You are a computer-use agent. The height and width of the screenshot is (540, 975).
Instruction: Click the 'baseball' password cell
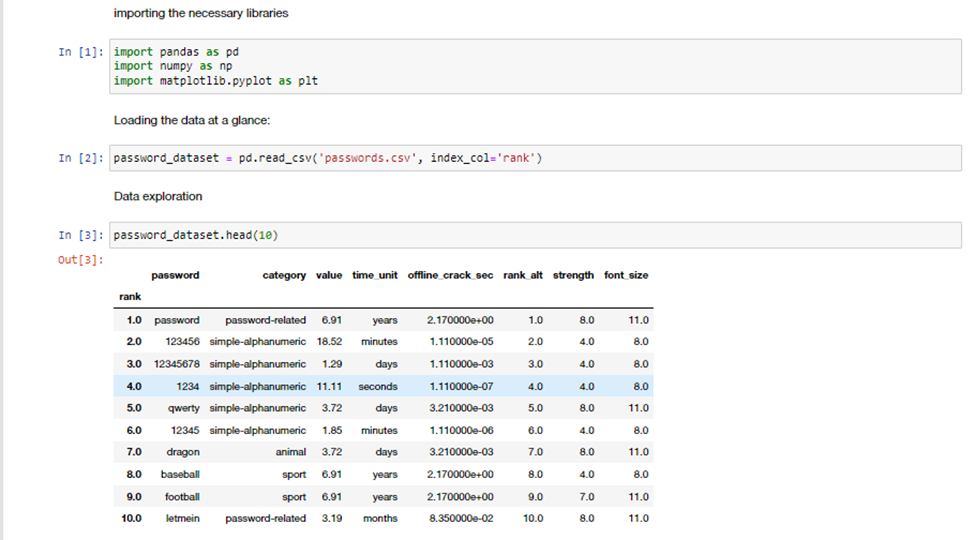tap(180, 475)
